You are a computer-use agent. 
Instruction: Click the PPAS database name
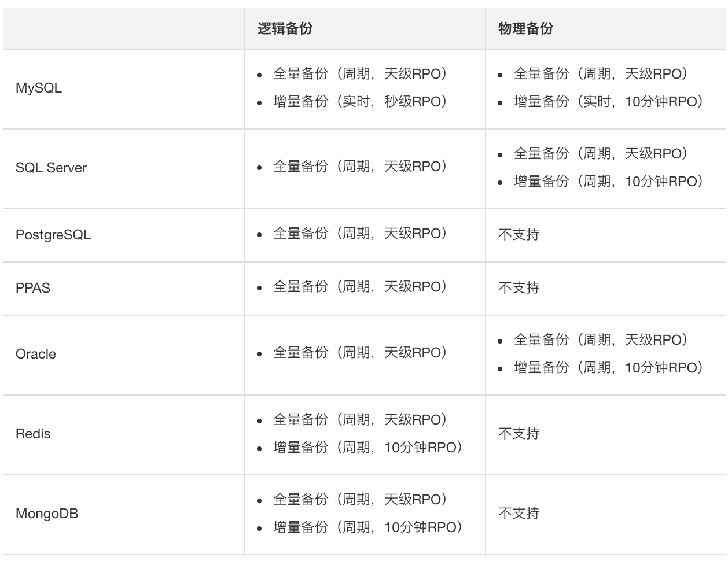point(33,288)
